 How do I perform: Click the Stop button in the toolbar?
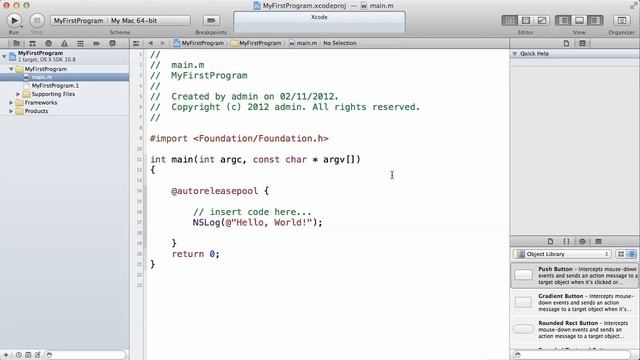click(x=37, y=20)
